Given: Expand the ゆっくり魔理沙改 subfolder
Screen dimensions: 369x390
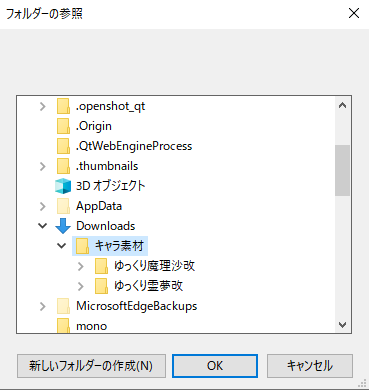Looking at the screenshot, I should pyautogui.click(x=81, y=266).
